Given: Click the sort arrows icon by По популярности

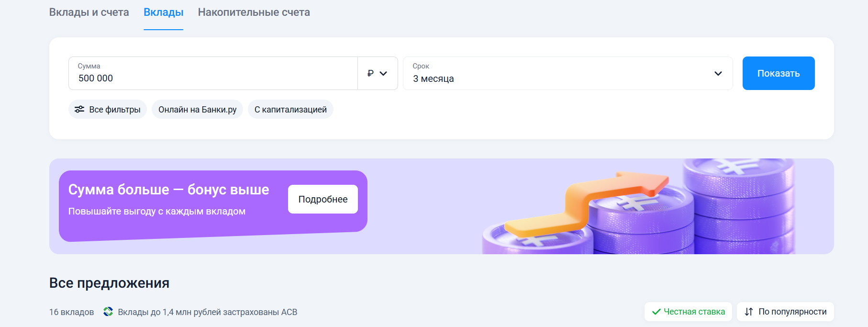Looking at the screenshot, I should click(749, 312).
